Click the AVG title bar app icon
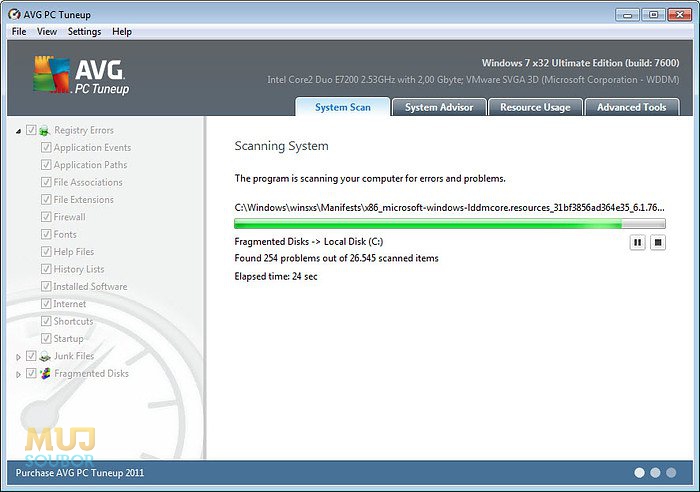Image resolution: width=700 pixels, height=492 pixels. coord(14,15)
